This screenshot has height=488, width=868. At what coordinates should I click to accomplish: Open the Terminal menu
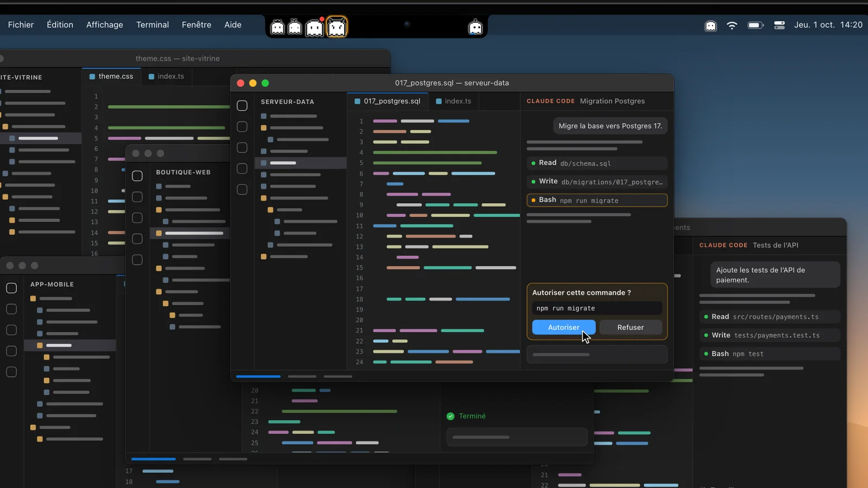pos(152,25)
